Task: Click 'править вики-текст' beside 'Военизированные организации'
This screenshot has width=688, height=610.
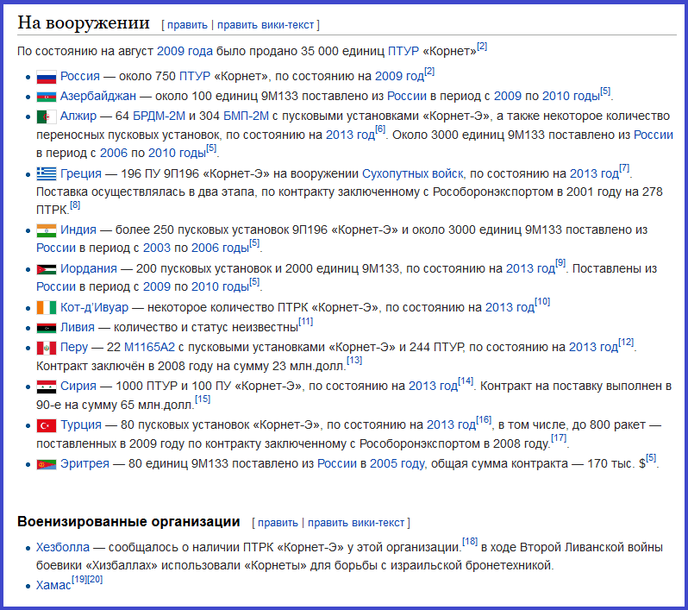Action: coord(356,523)
